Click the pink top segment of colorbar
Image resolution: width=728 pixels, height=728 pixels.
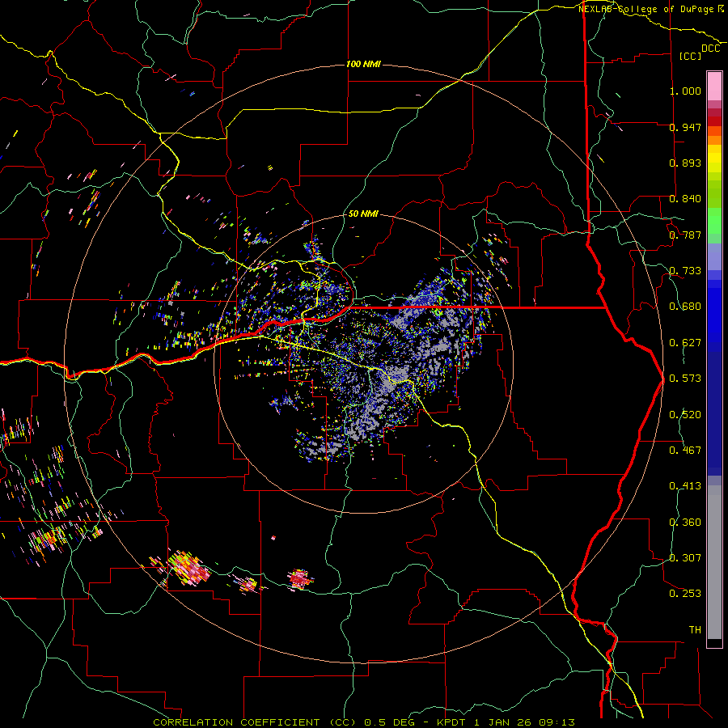click(x=714, y=86)
